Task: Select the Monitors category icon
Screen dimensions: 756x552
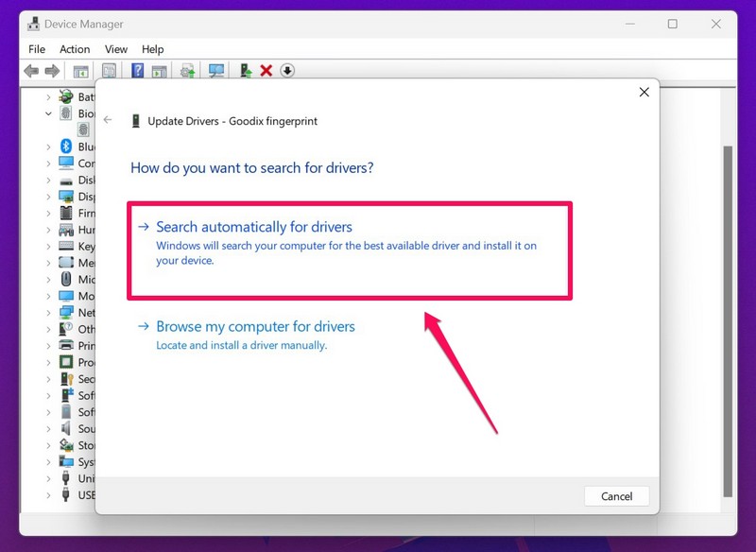Action: pyautogui.click(x=66, y=296)
